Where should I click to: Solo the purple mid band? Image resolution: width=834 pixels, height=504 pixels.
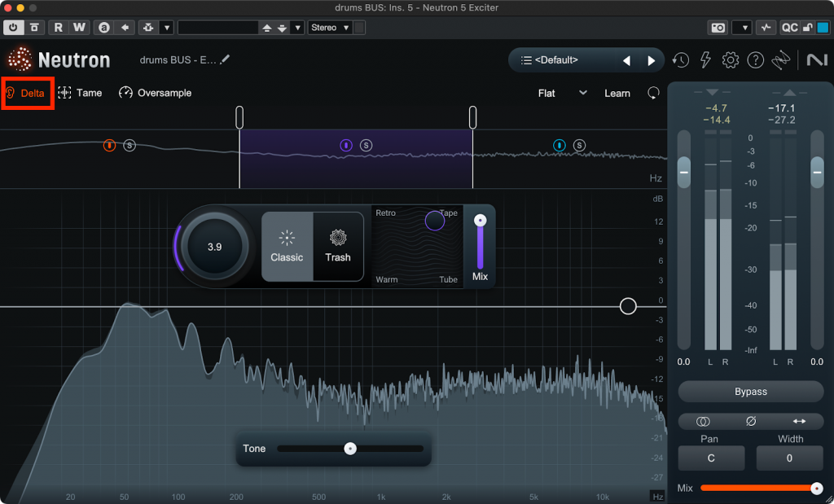click(367, 146)
